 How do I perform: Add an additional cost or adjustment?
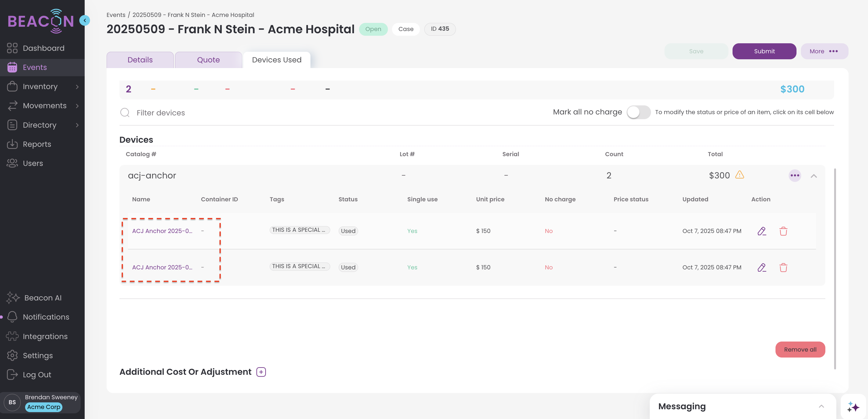tap(261, 372)
